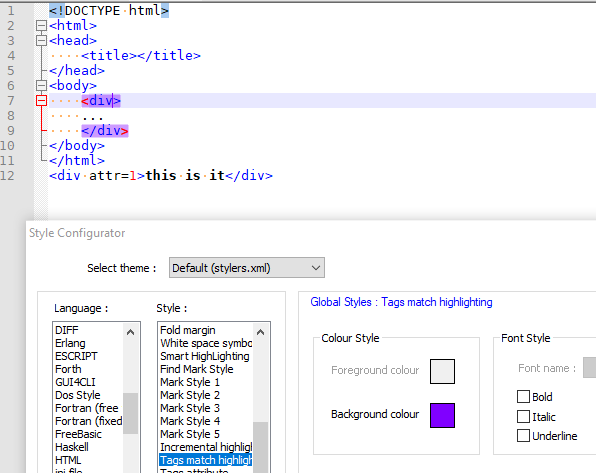596x473 pixels.
Task: Select Incremental highlight style
Action: pyautogui.click(x=206, y=447)
